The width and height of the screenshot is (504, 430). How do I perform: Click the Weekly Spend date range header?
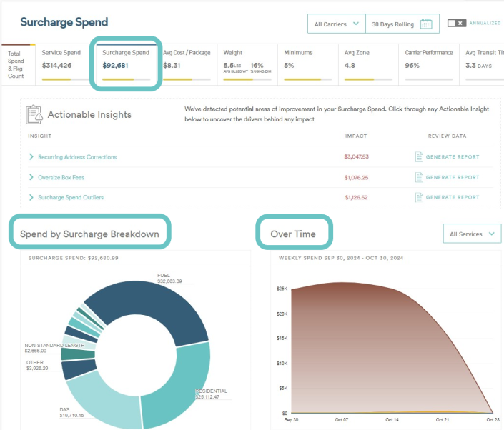click(x=341, y=258)
